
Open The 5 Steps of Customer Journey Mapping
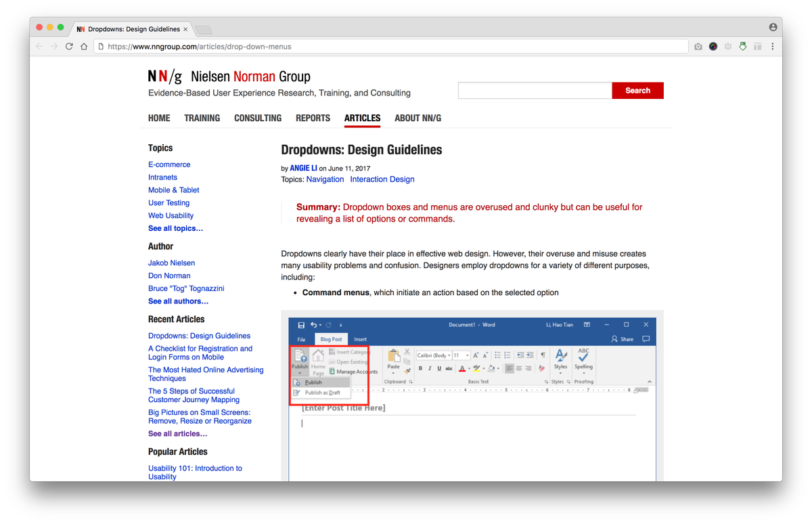click(x=194, y=395)
